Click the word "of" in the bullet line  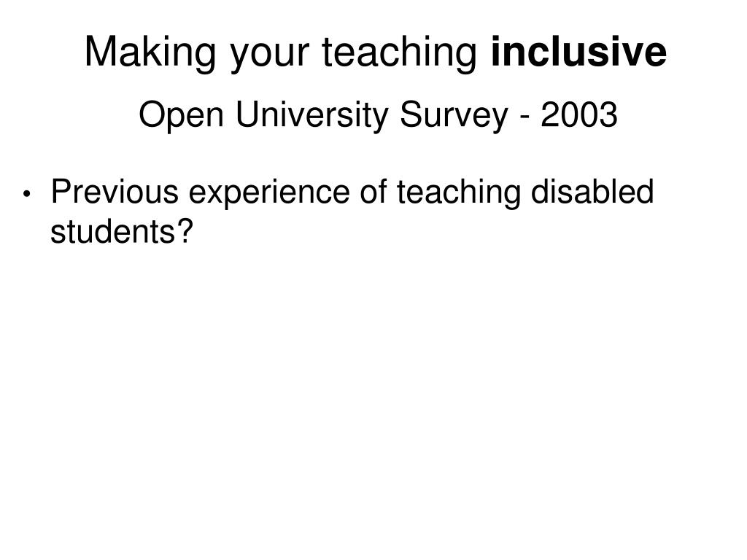pos(373,192)
